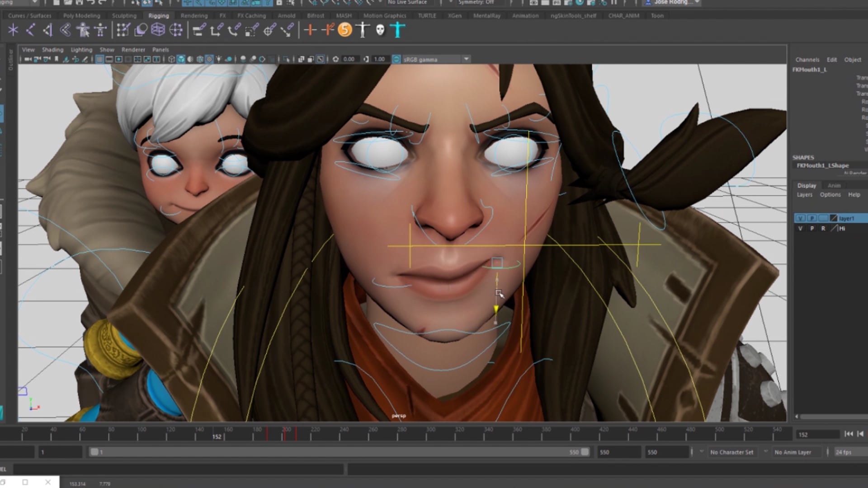Select the Create Joints shelf tool
This screenshot has height=488, width=868.
[30, 30]
